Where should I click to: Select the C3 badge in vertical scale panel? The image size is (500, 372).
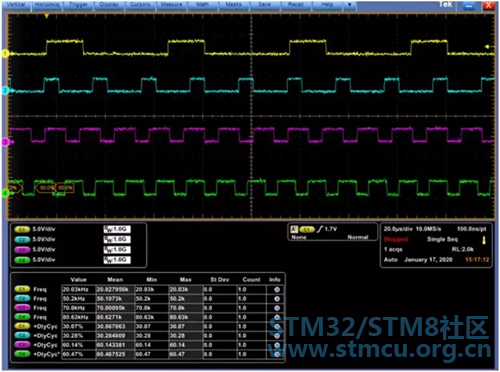pyautogui.click(x=22, y=250)
